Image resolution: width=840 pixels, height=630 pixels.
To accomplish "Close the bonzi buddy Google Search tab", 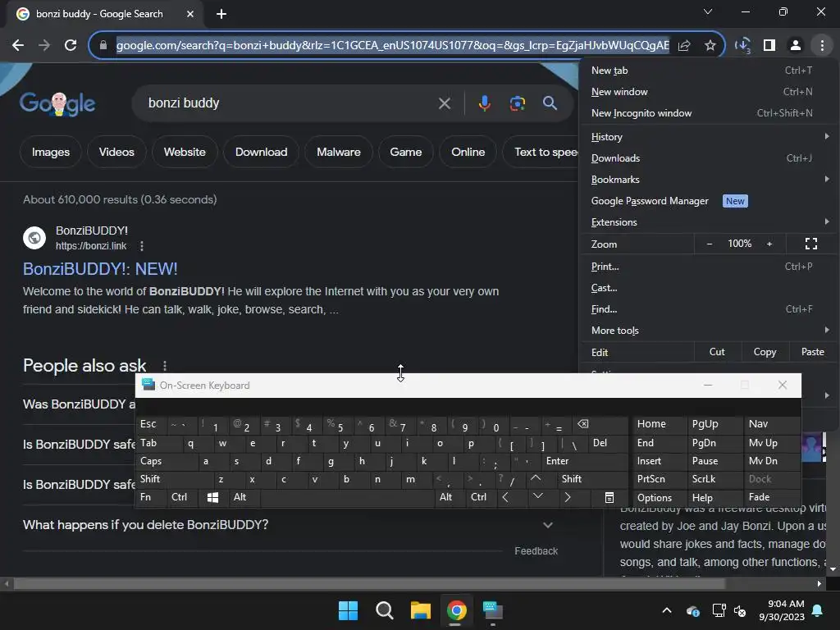I will [190, 14].
